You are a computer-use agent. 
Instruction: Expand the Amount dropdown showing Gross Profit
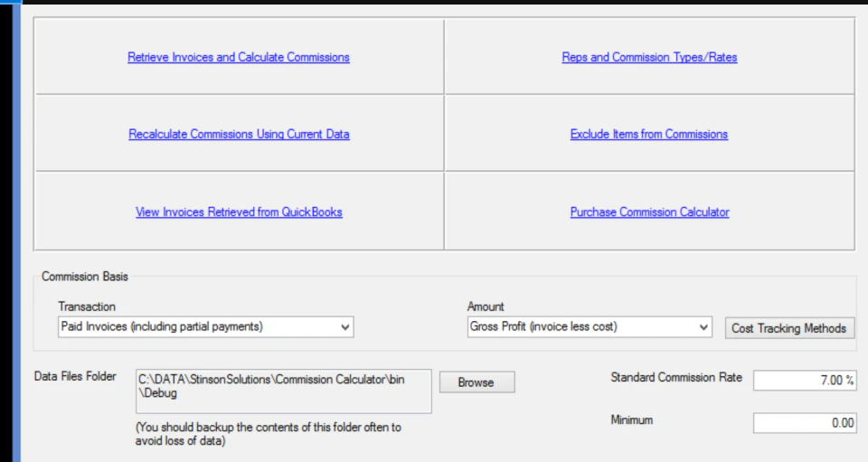(589, 327)
